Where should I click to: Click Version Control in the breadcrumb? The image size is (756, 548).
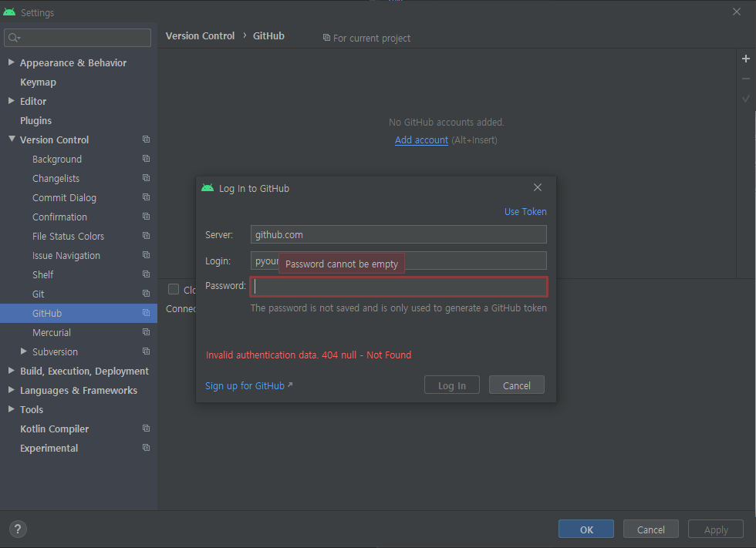[x=200, y=36]
